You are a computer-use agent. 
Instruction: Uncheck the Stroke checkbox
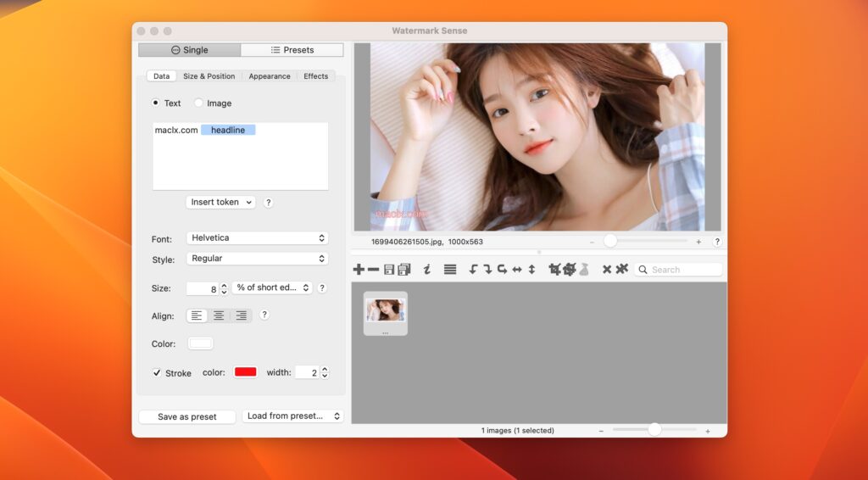pos(157,372)
